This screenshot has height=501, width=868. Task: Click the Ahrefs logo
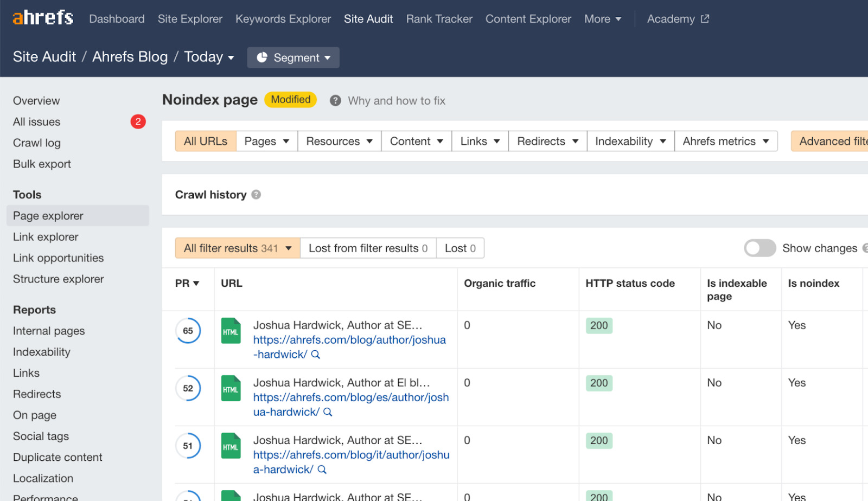pos(42,17)
